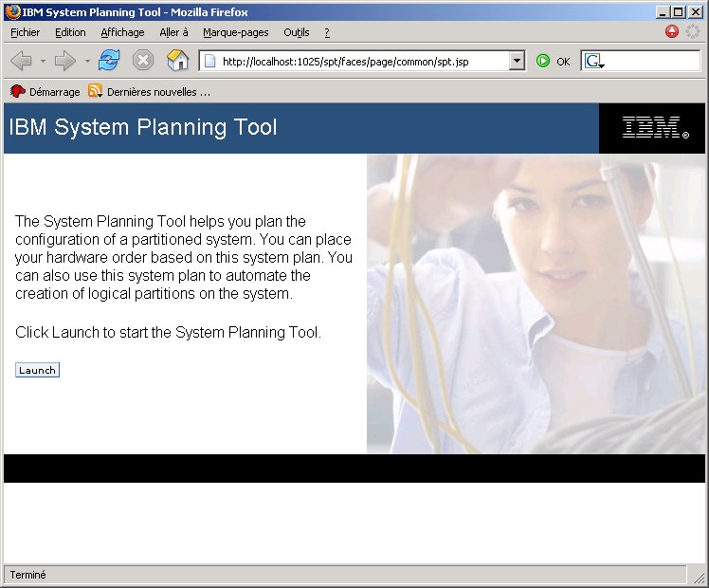Click the green OK go button

click(x=553, y=61)
